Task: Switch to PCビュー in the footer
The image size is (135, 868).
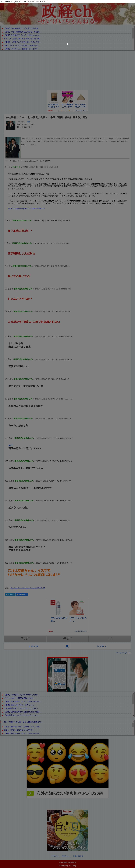Action: (x=66, y=856)
